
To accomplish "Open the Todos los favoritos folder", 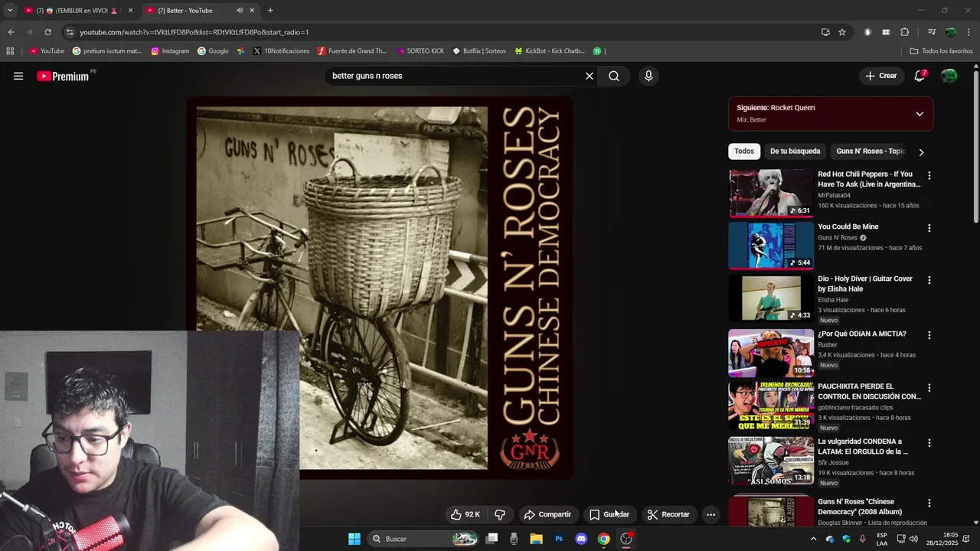I will pos(942,51).
